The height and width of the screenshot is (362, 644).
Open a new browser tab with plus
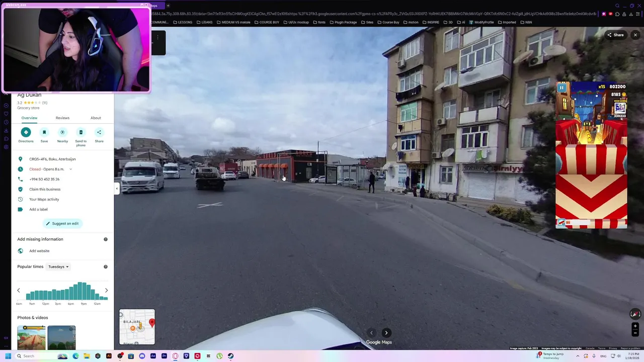(x=168, y=6)
